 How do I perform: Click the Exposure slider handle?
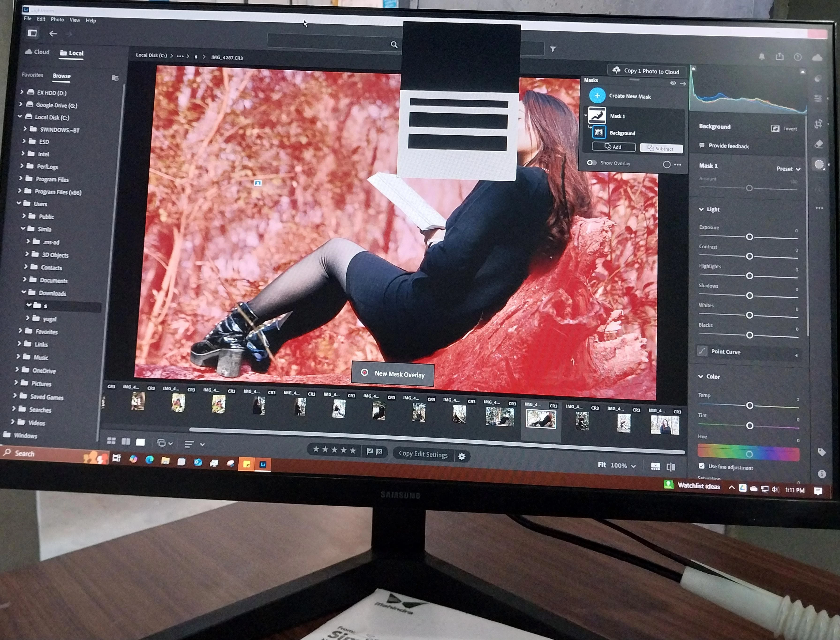[x=749, y=237]
